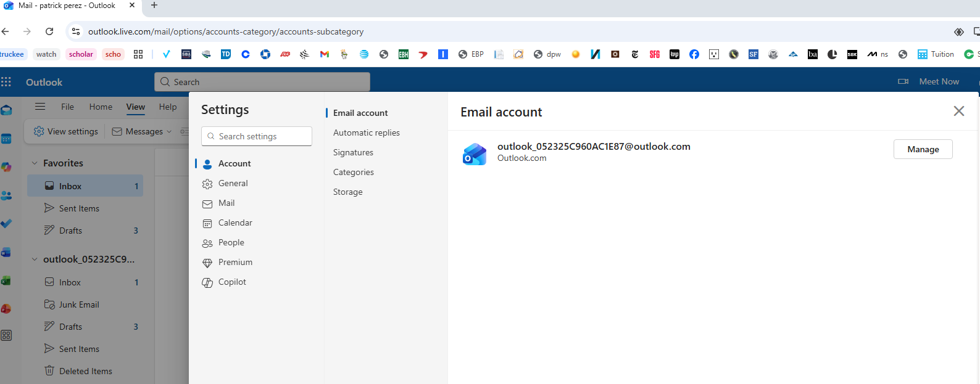Click Manage button for Outlook.com account

pyautogui.click(x=923, y=149)
